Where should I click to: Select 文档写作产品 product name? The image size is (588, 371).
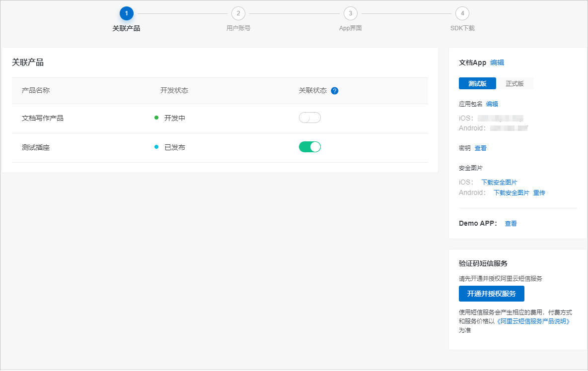pos(42,119)
